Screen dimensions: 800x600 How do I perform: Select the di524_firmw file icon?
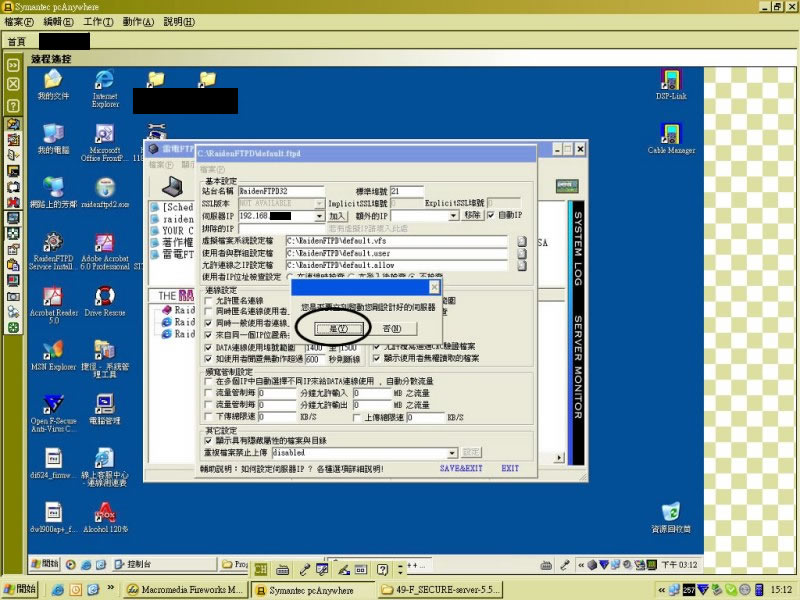(53, 463)
